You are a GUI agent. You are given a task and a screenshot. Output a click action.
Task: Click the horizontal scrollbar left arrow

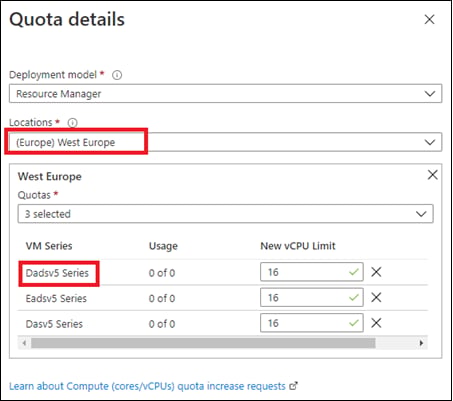click(x=24, y=343)
